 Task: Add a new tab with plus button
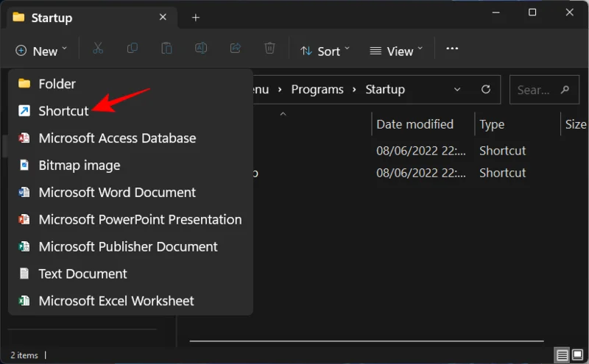195,17
